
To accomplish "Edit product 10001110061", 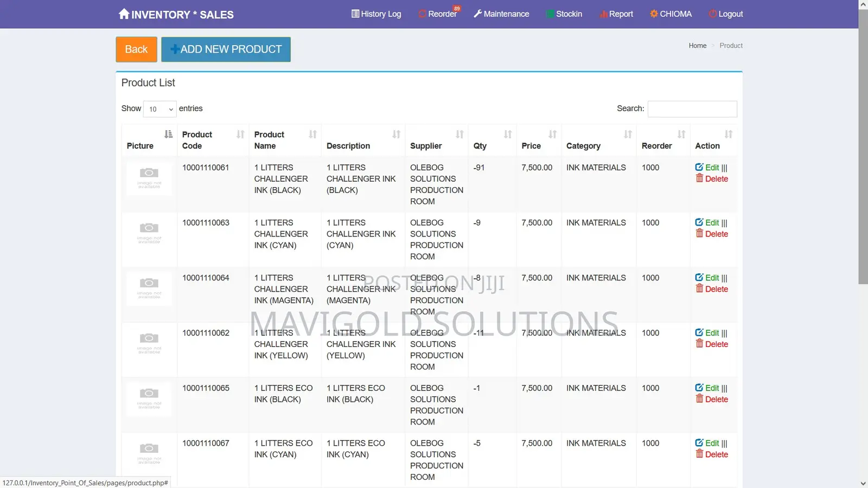I will 707,168.
